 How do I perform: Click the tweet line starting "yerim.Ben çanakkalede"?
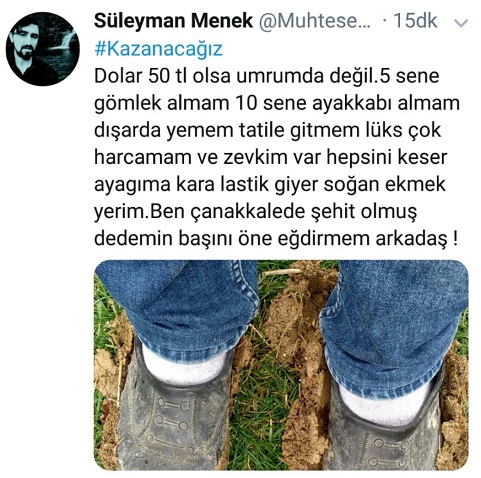tap(256, 212)
